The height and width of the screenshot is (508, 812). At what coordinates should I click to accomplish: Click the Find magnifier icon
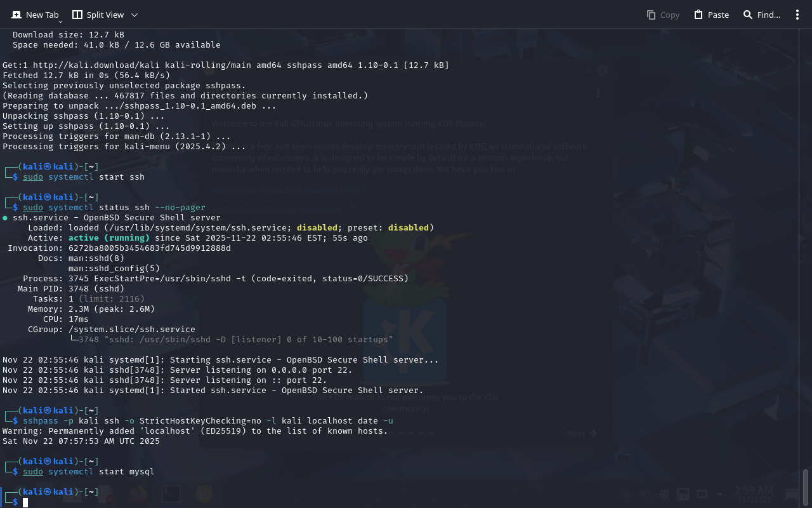click(748, 15)
